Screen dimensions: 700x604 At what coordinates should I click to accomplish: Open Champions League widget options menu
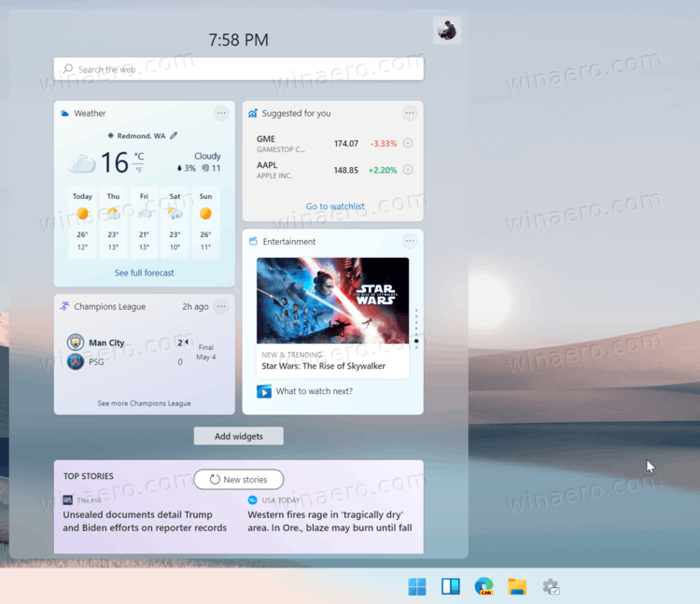[x=221, y=306]
